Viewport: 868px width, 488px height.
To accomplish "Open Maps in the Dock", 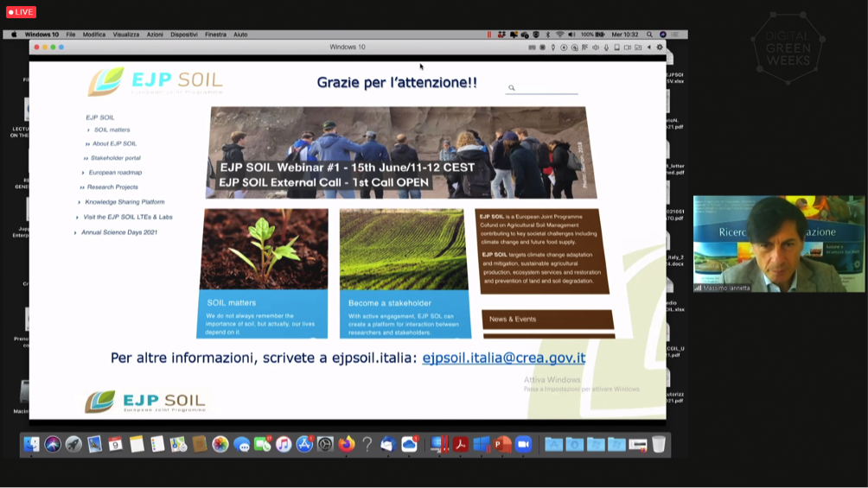I will (178, 444).
